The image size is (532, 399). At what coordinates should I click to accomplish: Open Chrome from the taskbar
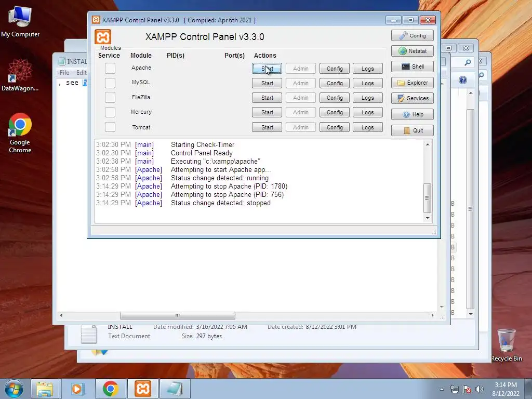coord(110,389)
